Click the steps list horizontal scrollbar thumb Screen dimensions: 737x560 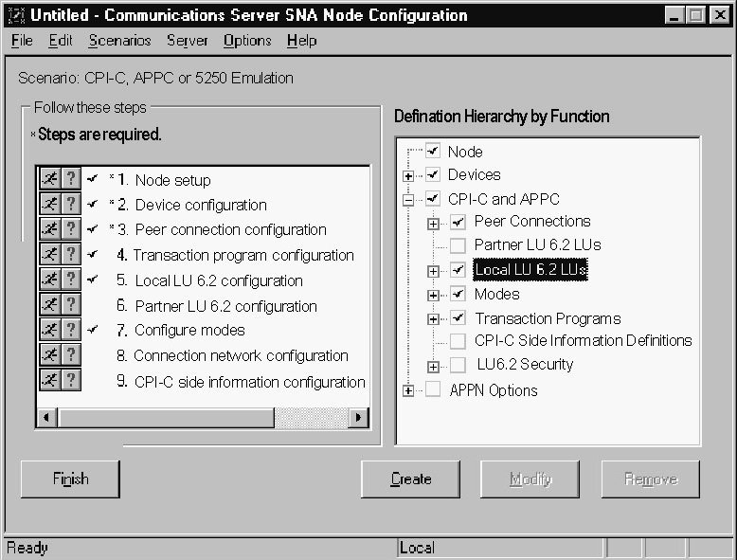click(x=167, y=417)
